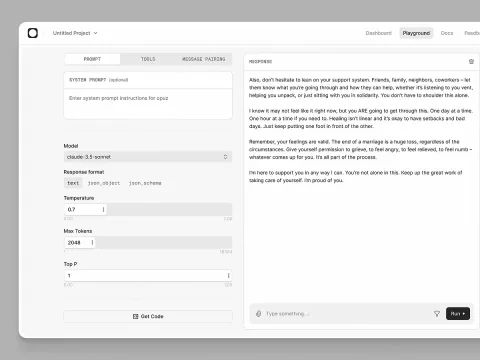Image resolution: width=480 pixels, height=360 pixels.
Task: Click the Top P value 1
Action: pos(69,276)
